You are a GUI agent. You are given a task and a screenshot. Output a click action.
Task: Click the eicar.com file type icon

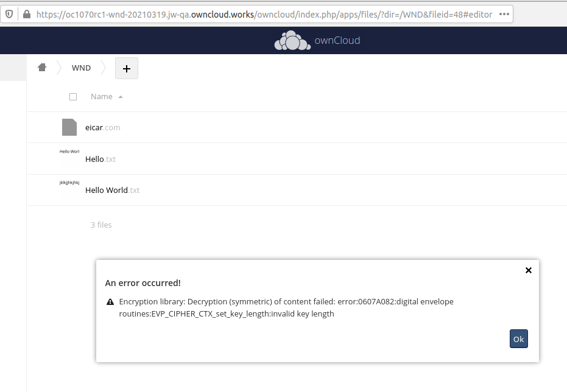pyautogui.click(x=68, y=127)
